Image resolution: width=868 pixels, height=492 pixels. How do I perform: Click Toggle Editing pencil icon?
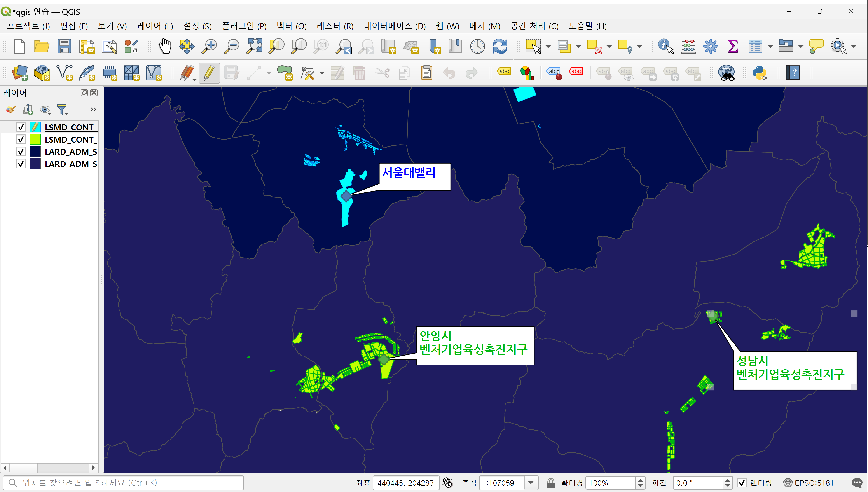click(209, 73)
